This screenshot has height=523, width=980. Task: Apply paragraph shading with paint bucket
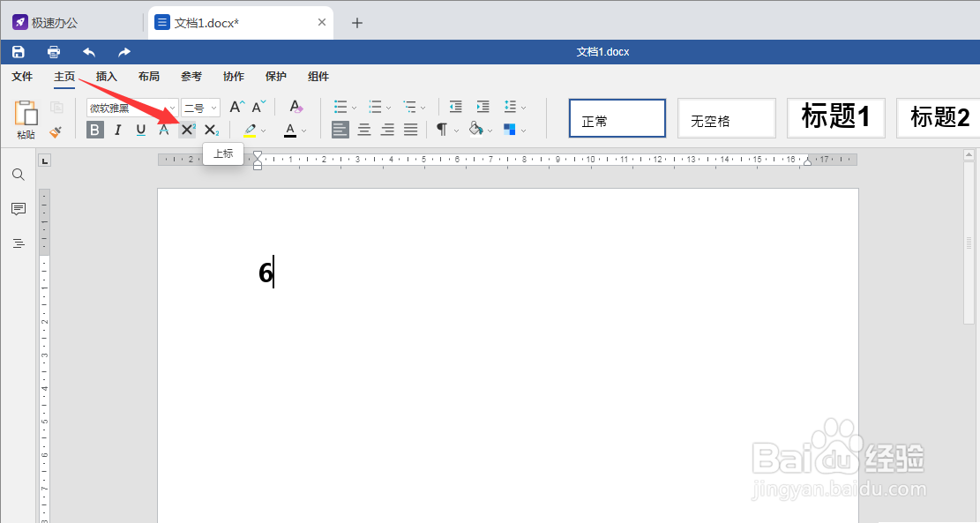476,130
